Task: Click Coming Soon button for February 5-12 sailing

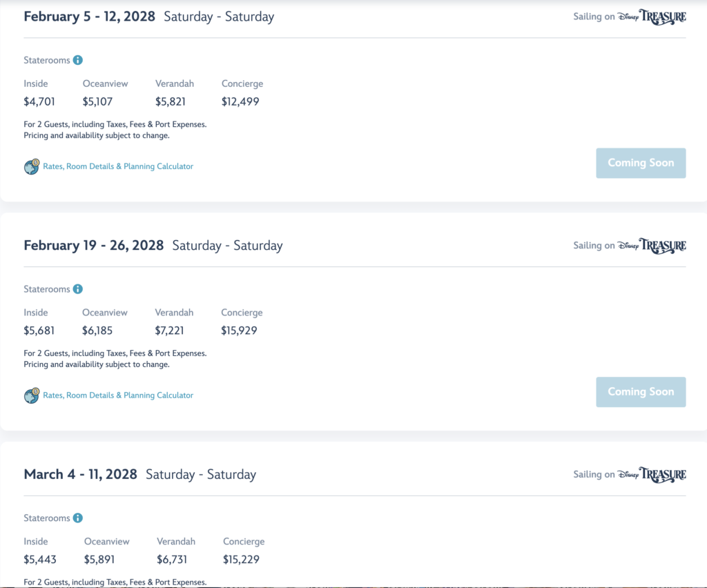Action: [x=641, y=163]
